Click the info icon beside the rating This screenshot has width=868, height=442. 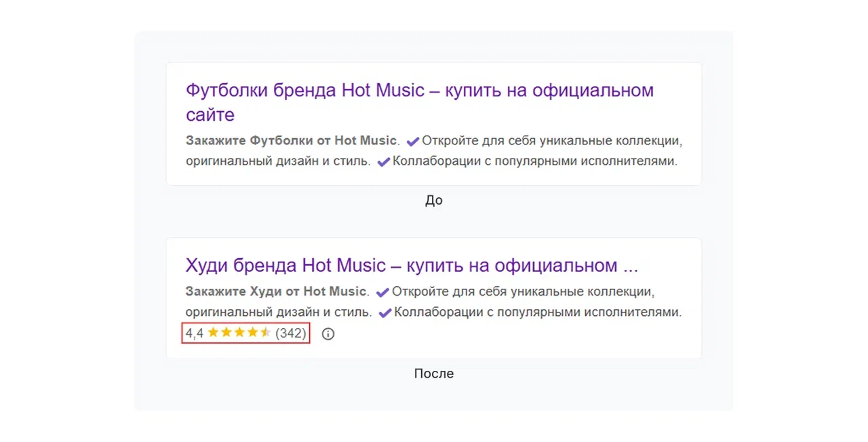328,334
